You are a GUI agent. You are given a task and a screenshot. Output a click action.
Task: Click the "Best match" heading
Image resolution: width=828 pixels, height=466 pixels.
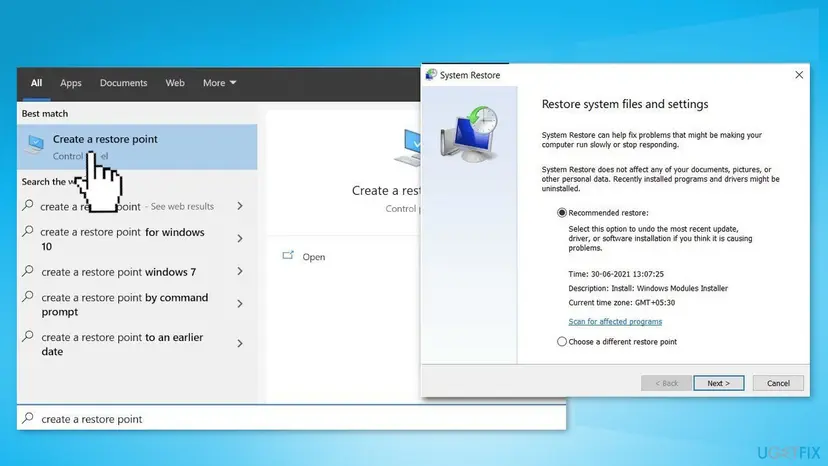click(45, 114)
